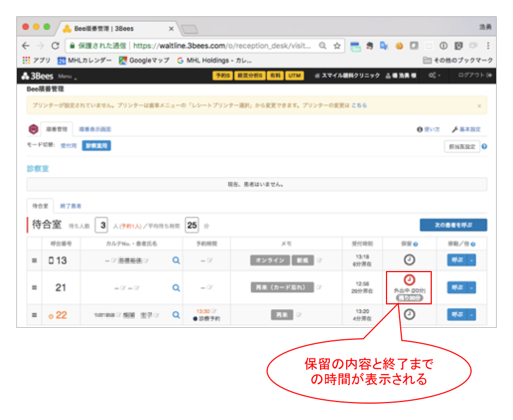Edit reservation time pencil in row 13
The image size is (513, 420).
click(x=210, y=261)
